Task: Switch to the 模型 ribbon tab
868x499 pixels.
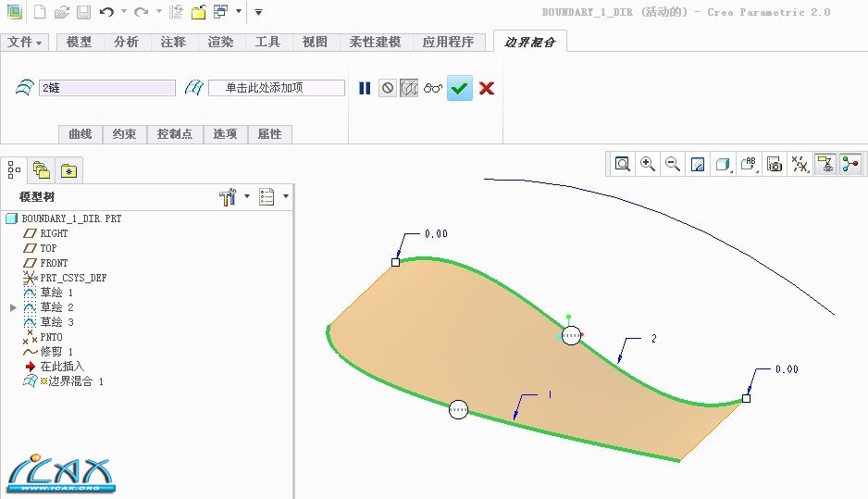Action: pyautogui.click(x=80, y=42)
